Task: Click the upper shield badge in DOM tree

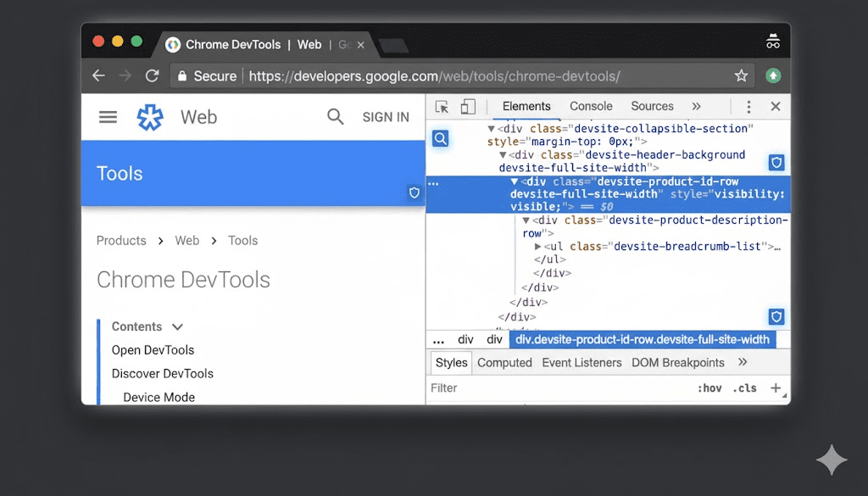Action: [776, 162]
